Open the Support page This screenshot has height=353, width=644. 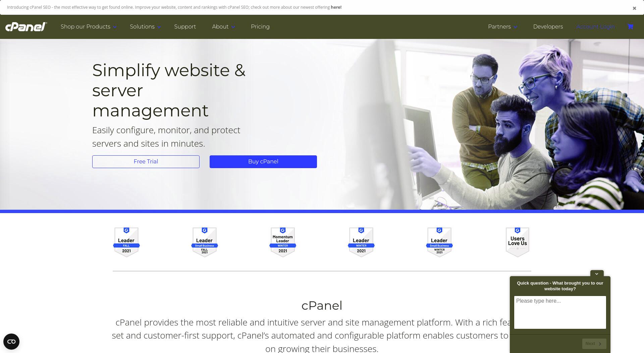(x=185, y=27)
